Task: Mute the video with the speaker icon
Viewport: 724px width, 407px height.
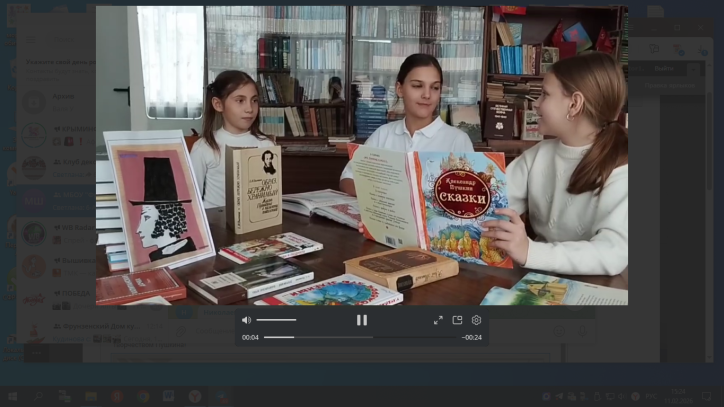Action: 246,320
